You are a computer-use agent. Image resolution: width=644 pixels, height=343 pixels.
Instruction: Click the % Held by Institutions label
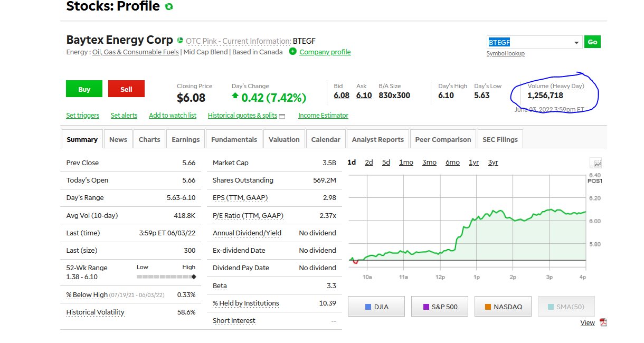tap(246, 303)
